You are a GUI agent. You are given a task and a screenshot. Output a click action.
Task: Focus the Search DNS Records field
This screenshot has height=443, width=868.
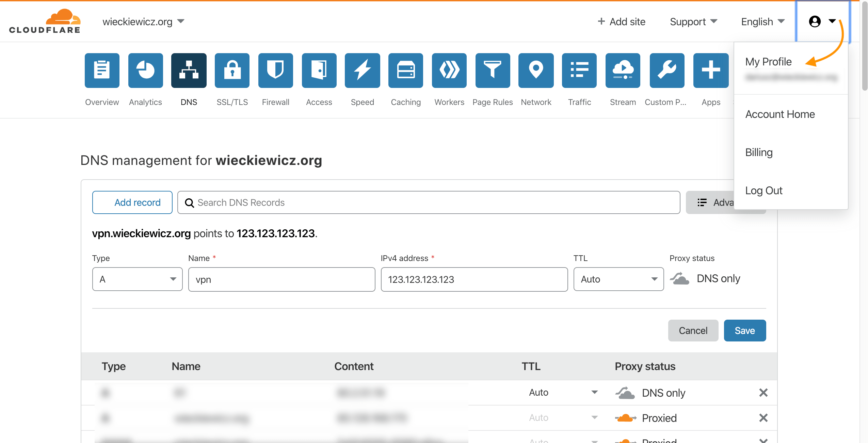click(x=429, y=202)
